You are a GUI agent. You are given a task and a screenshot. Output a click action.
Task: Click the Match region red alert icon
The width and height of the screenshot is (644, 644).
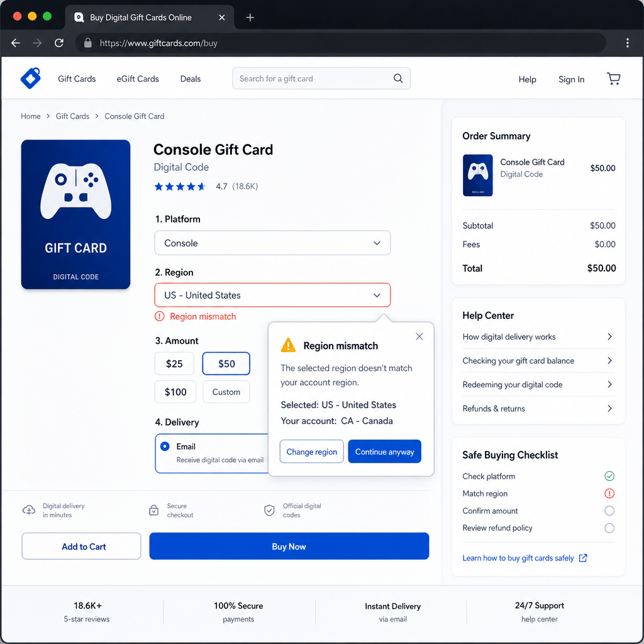click(609, 493)
